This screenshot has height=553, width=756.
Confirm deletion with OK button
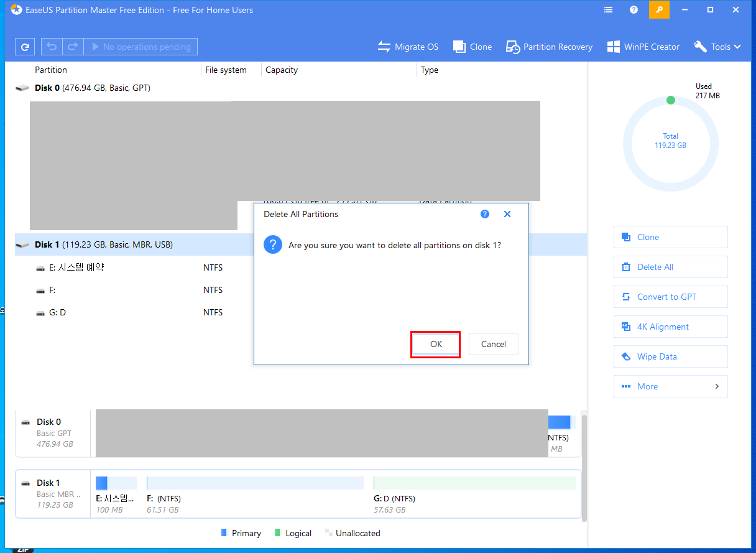[x=436, y=344]
